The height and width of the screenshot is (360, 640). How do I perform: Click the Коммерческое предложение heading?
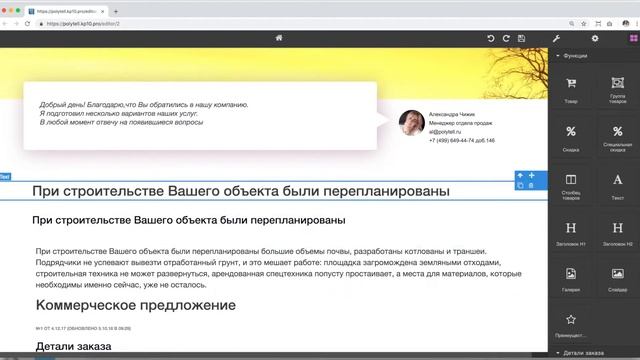click(136, 305)
